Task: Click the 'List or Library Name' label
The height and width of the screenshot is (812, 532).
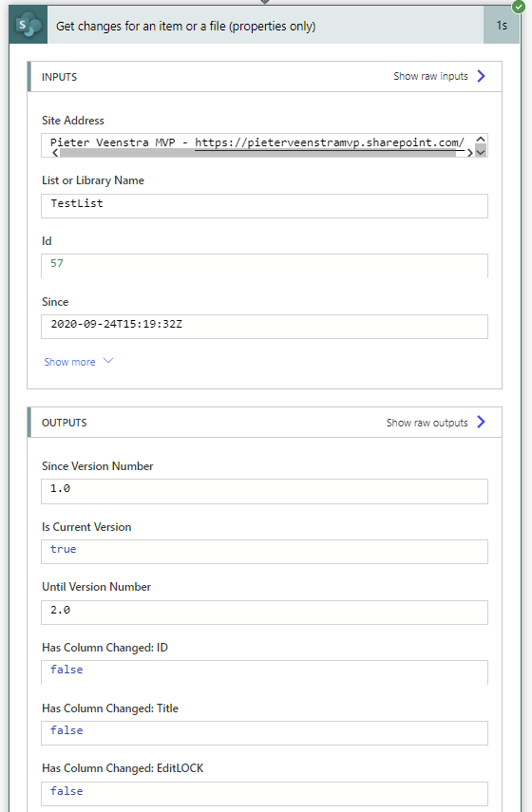Action: (93, 180)
